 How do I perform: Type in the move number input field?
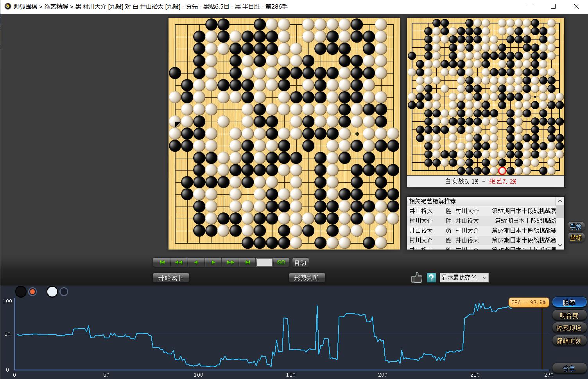pyautogui.click(x=264, y=262)
